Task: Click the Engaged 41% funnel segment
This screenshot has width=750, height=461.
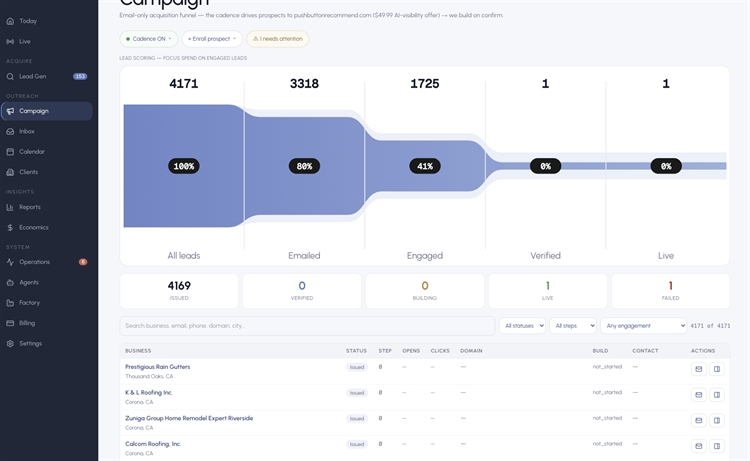Action: tap(425, 166)
